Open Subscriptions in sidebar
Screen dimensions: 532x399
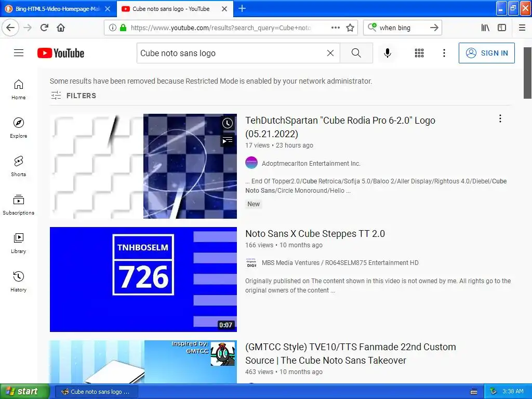[19, 205]
